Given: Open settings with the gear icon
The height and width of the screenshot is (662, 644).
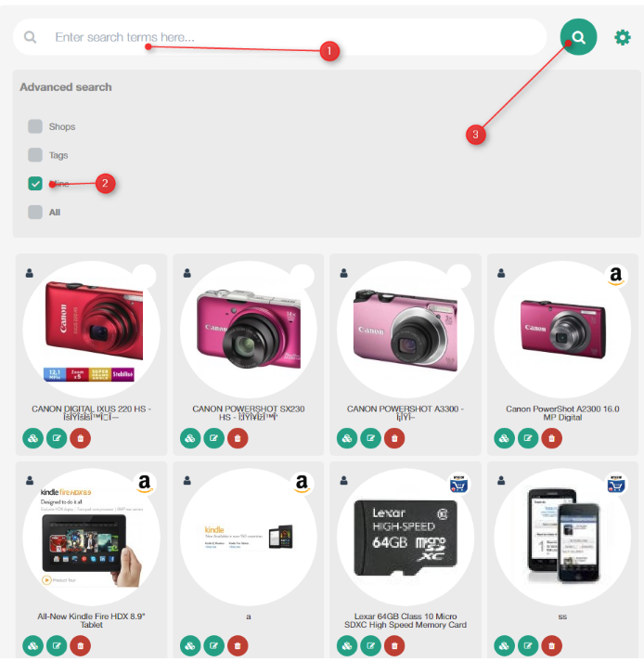Looking at the screenshot, I should (x=622, y=37).
